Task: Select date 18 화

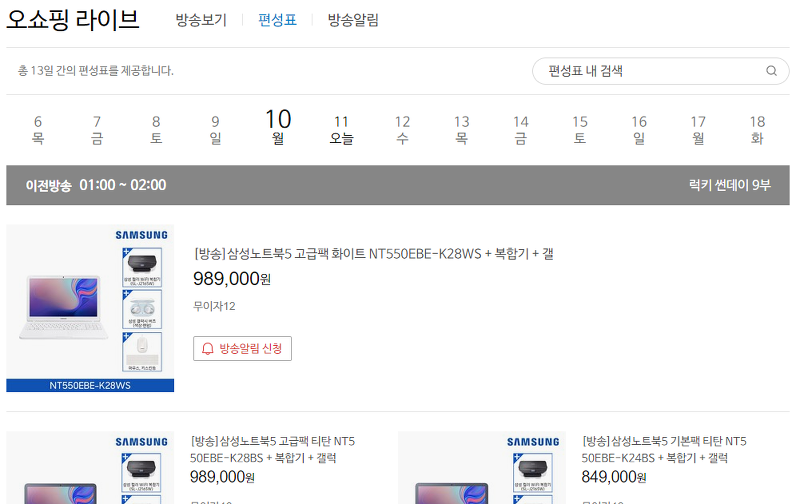Action: [757, 130]
